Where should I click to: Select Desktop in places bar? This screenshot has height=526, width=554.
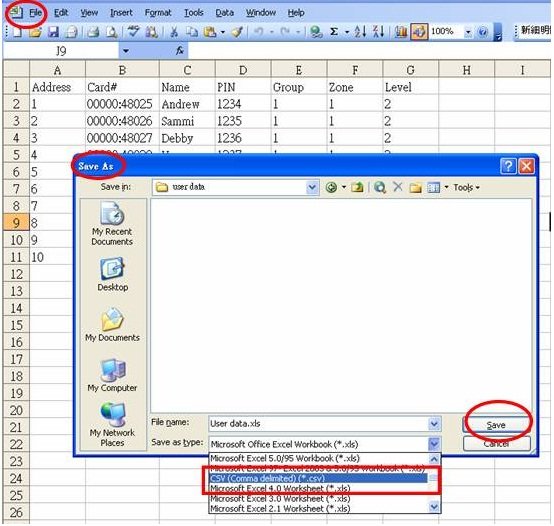[113, 274]
